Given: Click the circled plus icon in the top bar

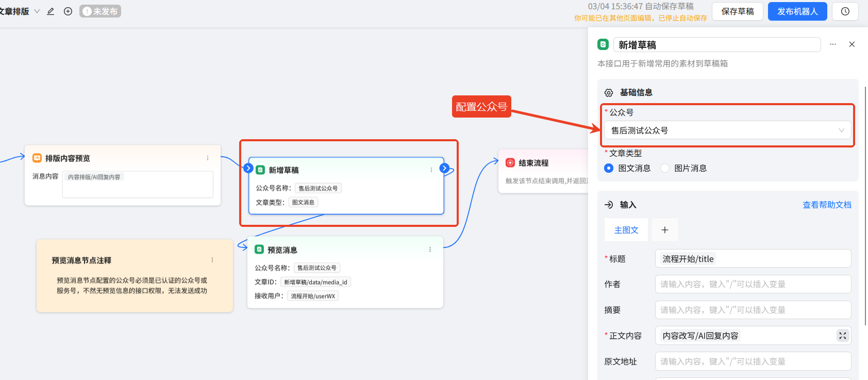Looking at the screenshot, I should [68, 11].
